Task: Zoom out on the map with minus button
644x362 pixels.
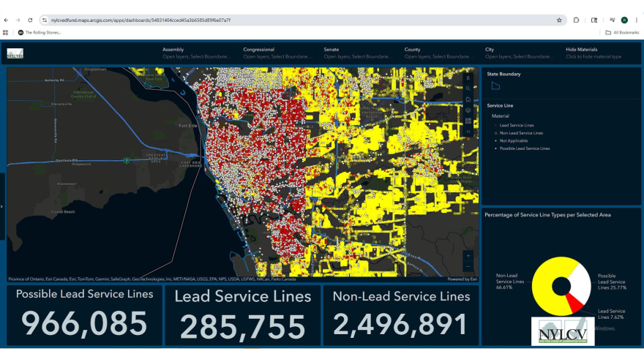Action: click(468, 266)
